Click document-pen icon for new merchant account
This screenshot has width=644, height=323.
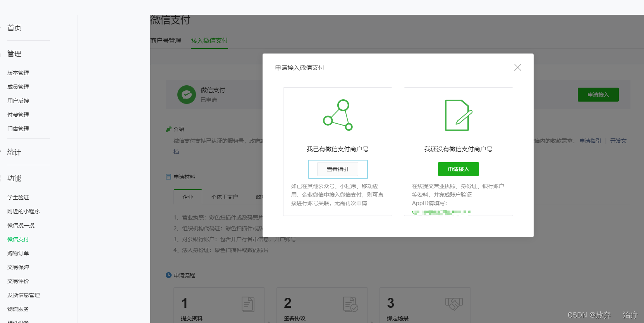459,116
